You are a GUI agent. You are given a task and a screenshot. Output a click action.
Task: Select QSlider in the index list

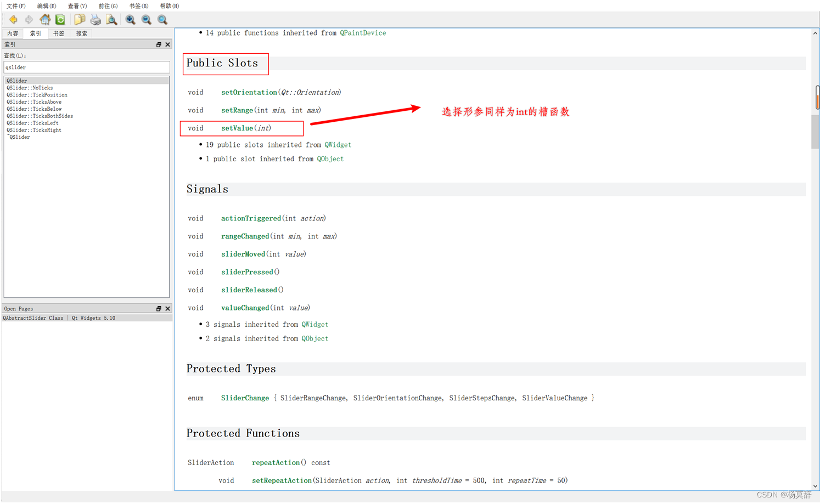87,81
